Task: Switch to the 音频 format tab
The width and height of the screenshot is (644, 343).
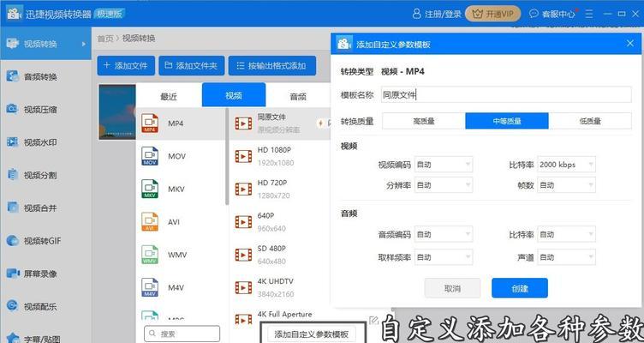Action: pyautogui.click(x=298, y=97)
